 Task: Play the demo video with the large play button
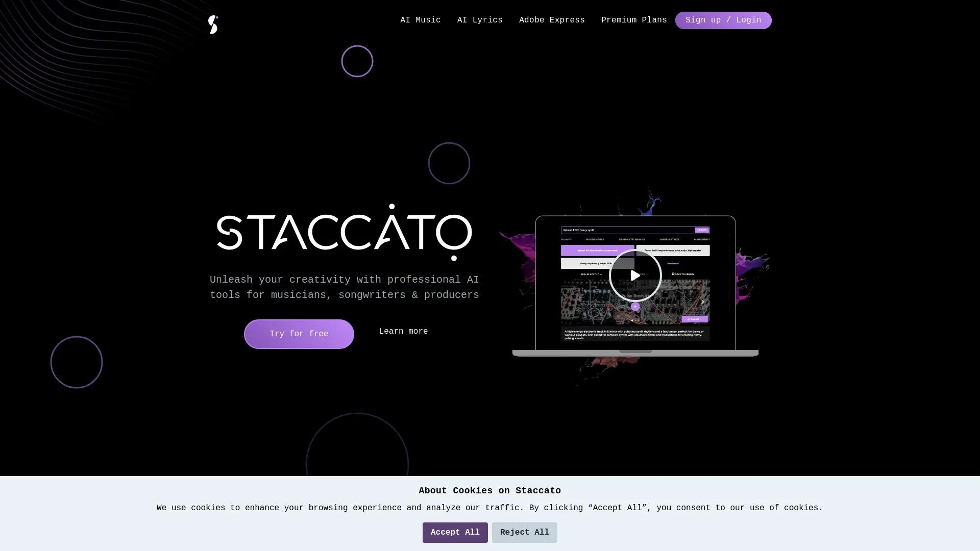pos(635,275)
